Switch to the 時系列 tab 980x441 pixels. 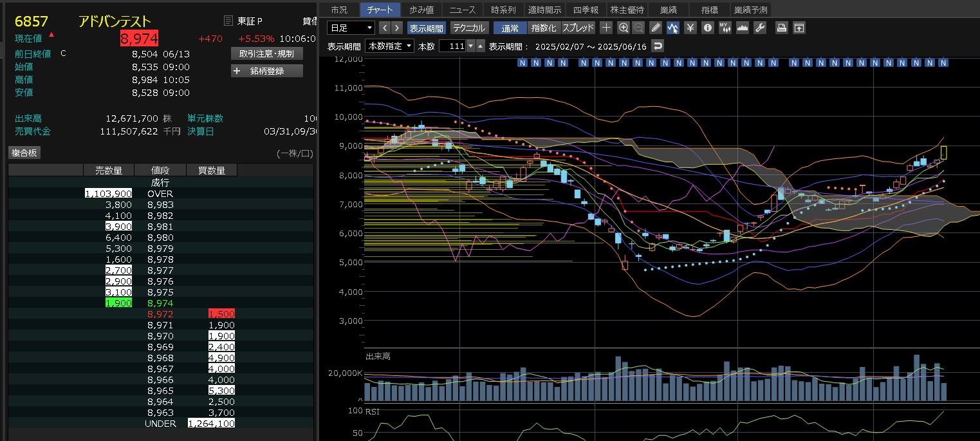[x=503, y=10]
